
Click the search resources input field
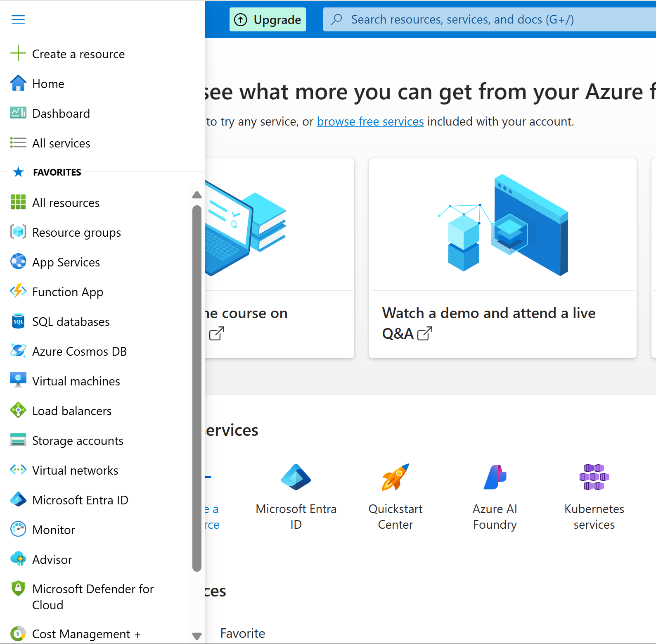tap(490, 19)
